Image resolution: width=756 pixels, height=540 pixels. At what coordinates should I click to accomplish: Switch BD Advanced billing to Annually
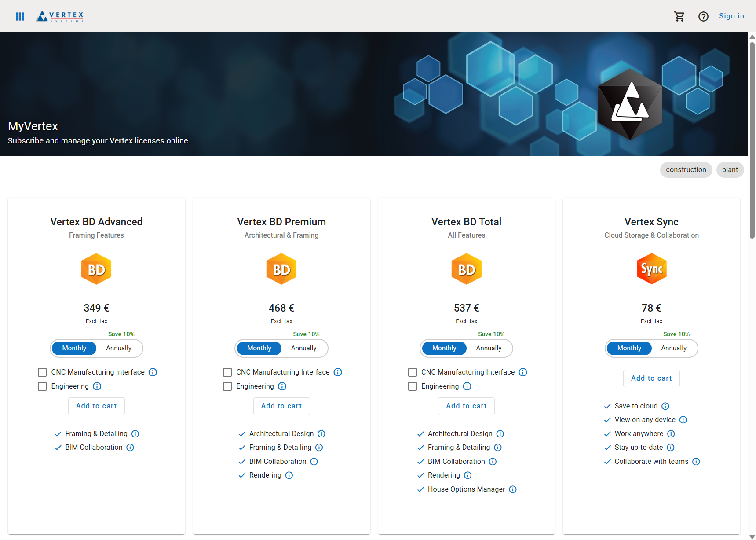pos(119,348)
